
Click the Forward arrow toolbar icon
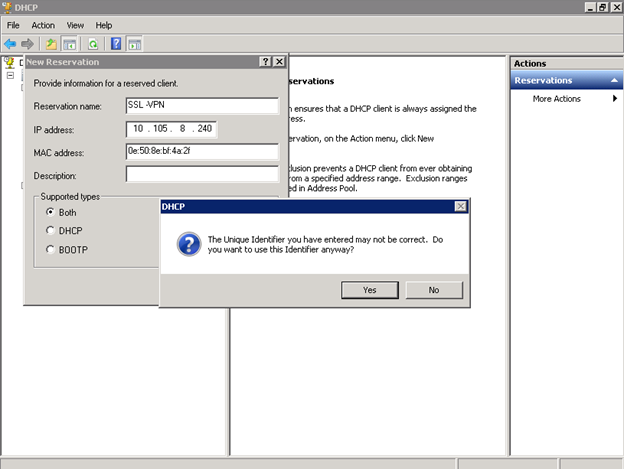tap(27, 44)
